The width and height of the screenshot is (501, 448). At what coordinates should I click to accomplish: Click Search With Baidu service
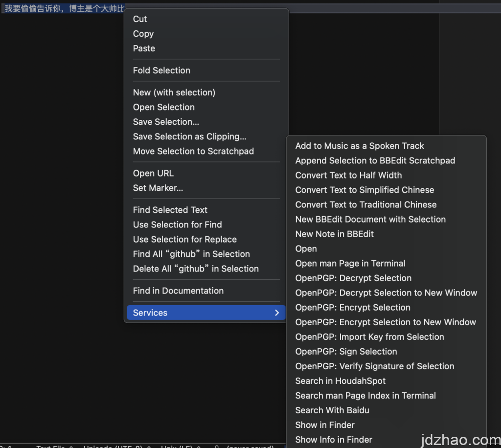pos(332,410)
